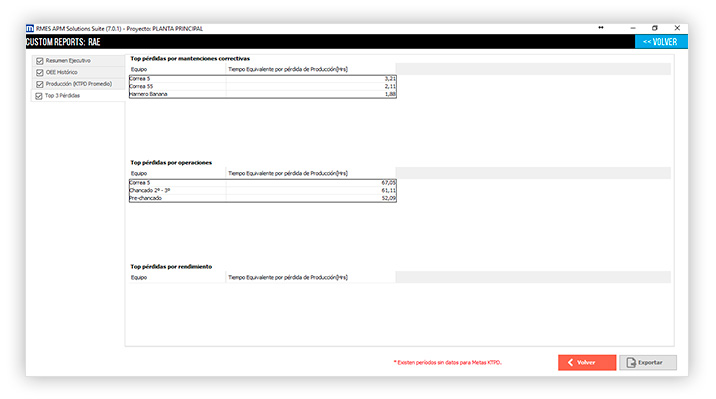Select the Resumen Ejecutivo section label
Viewport: 716px width, 399px height.
click(68, 61)
